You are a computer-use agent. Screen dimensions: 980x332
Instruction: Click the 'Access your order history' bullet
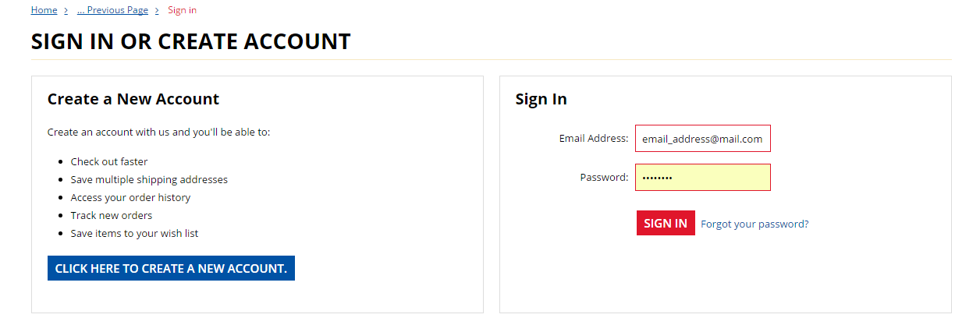pyautogui.click(x=130, y=197)
